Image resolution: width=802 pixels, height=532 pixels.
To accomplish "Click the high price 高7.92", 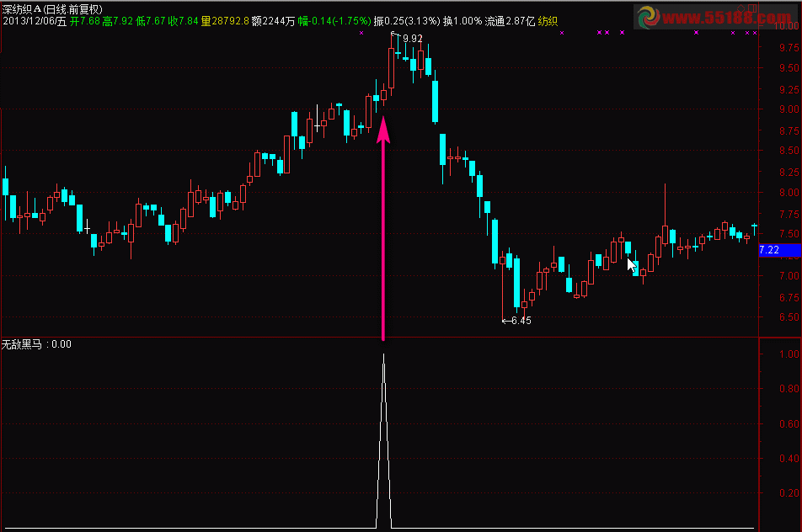I will (118, 21).
